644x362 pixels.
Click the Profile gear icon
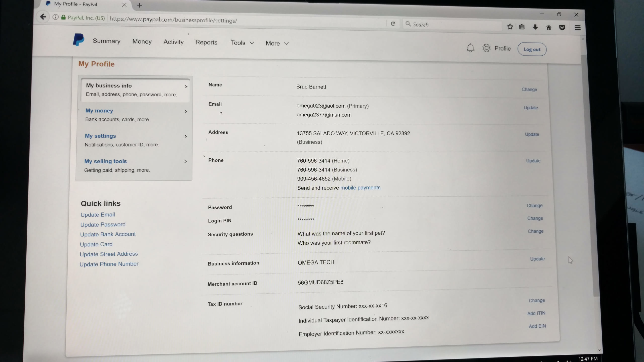pyautogui.click(x=486, y=48)
